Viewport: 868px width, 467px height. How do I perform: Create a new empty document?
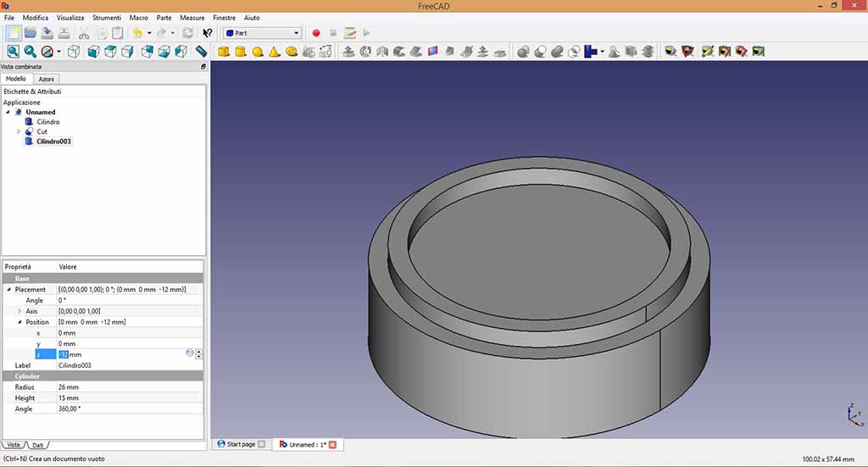click(x=14, y=33)
